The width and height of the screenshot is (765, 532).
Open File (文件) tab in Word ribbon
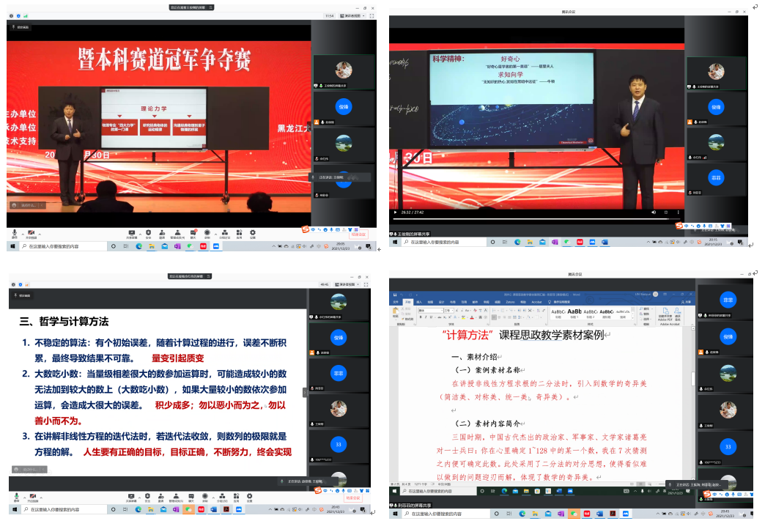coord(396,301)
